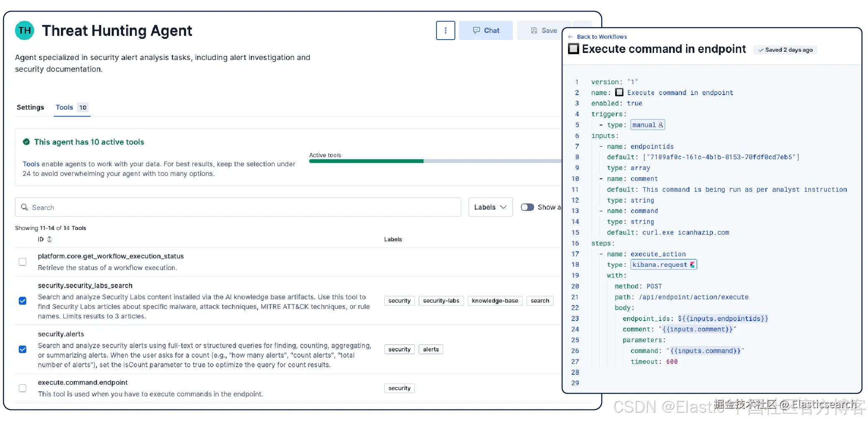Click the Chat button
This screenshot has height=421, width=868.
(x=486, y=30)
